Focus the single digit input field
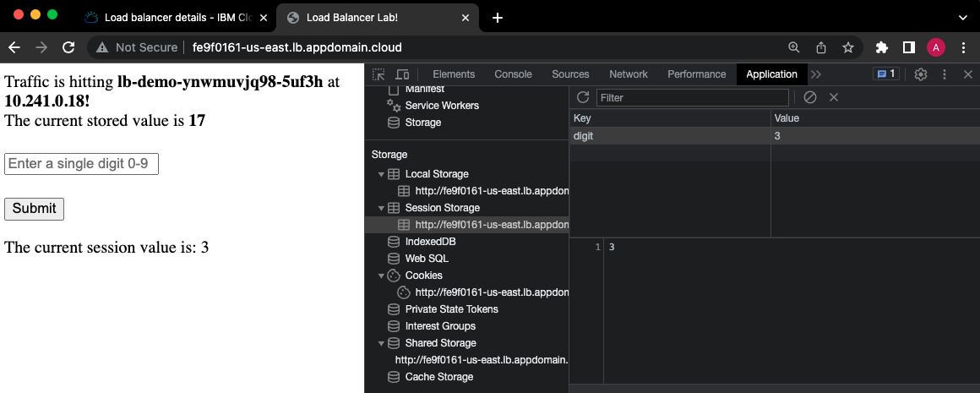The height and width of the screenshot is (393, 980). 81,164
